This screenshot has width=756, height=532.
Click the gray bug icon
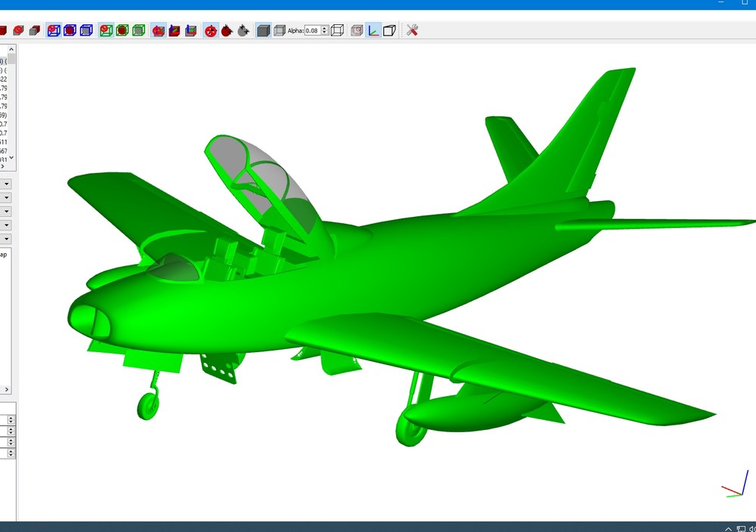pyautogui.click(x=243, y=30)
